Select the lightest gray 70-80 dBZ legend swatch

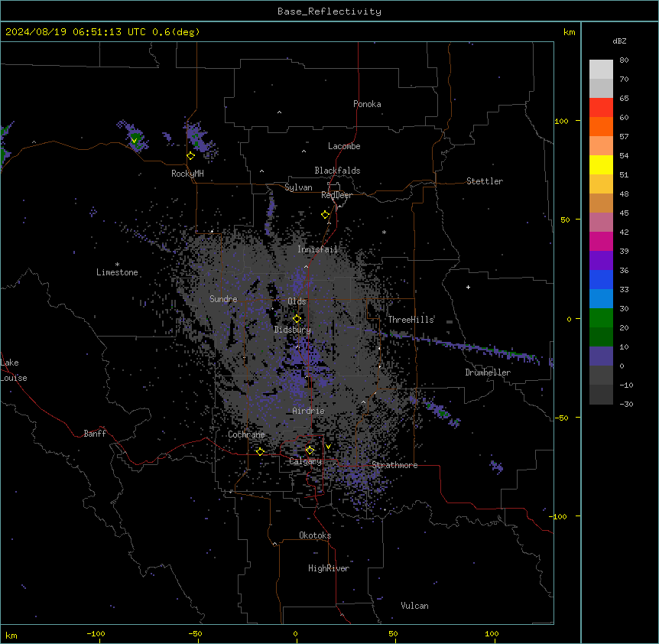601,70
